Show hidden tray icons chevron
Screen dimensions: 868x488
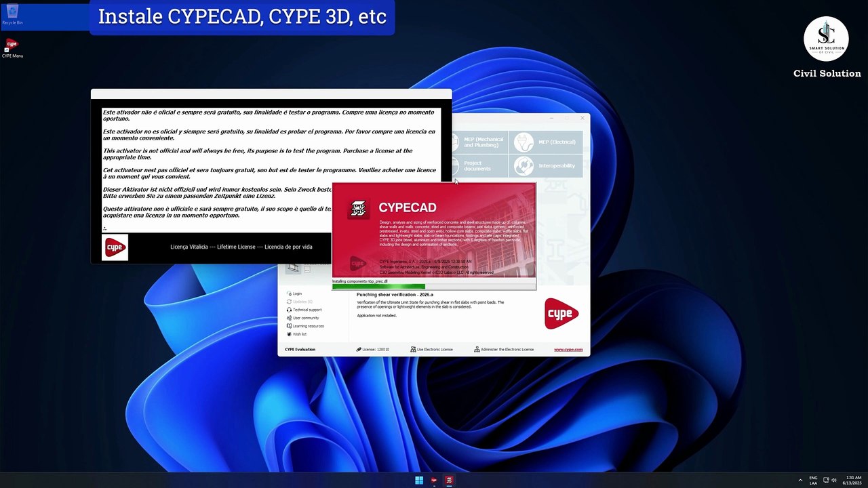(800, 481)
